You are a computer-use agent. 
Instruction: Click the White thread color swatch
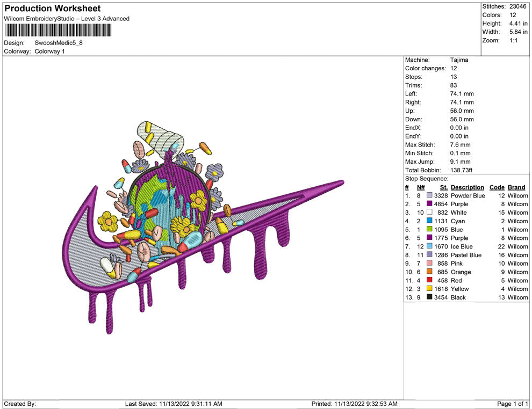click(x=429, y=212)
